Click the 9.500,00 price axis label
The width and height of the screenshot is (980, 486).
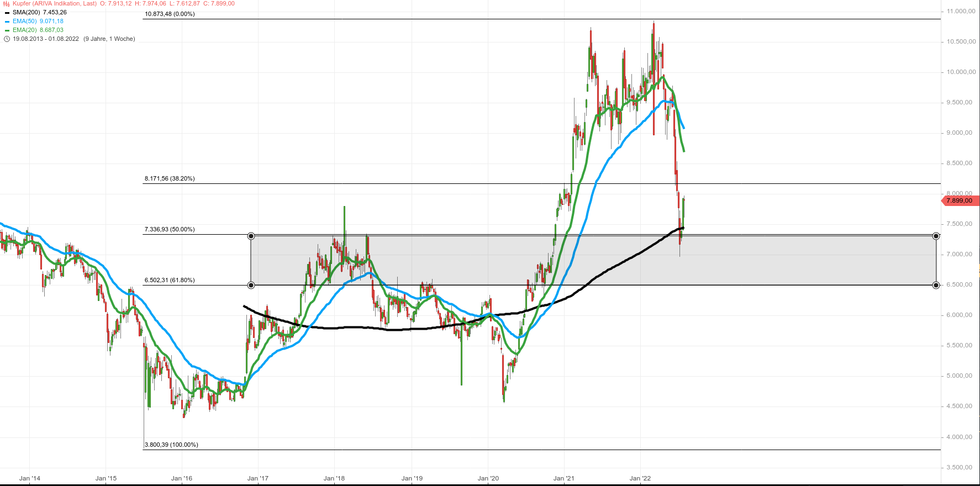tap(960, 102)
